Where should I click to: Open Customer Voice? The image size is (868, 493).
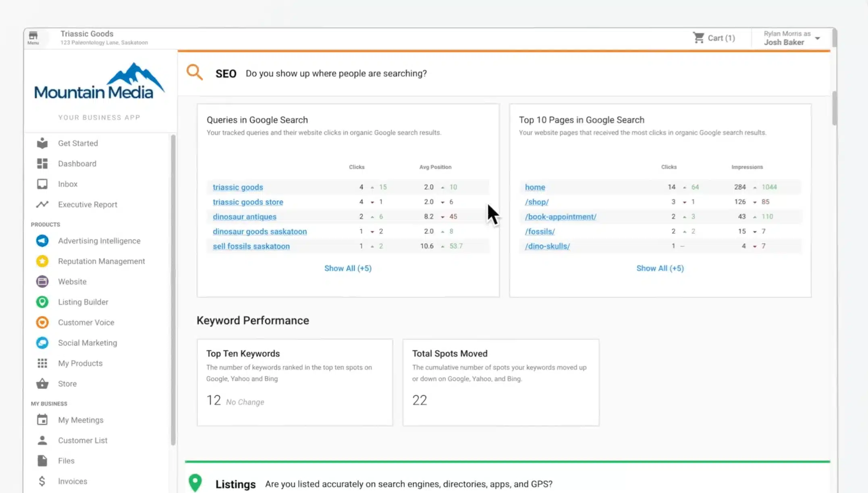coord(86,322)
